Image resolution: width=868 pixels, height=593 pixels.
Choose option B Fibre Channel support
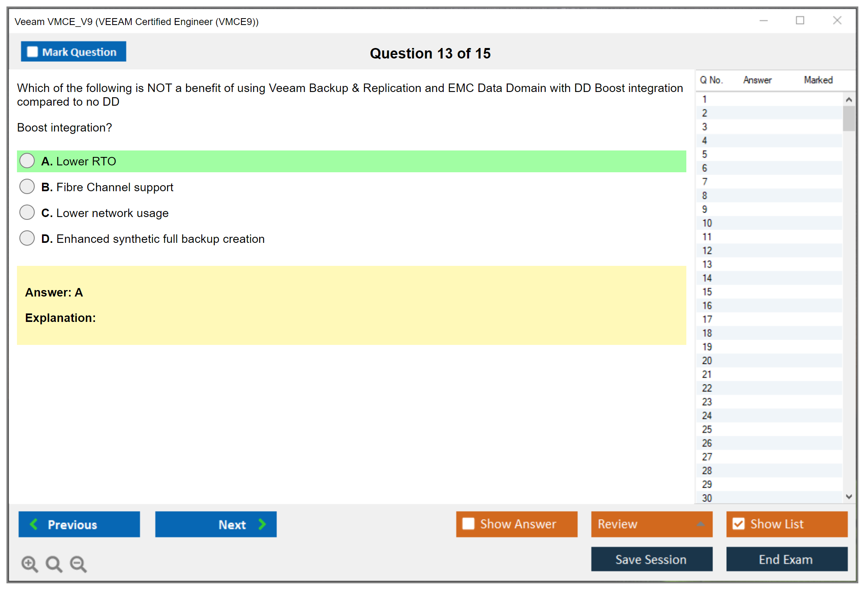(x=27, y=187)
